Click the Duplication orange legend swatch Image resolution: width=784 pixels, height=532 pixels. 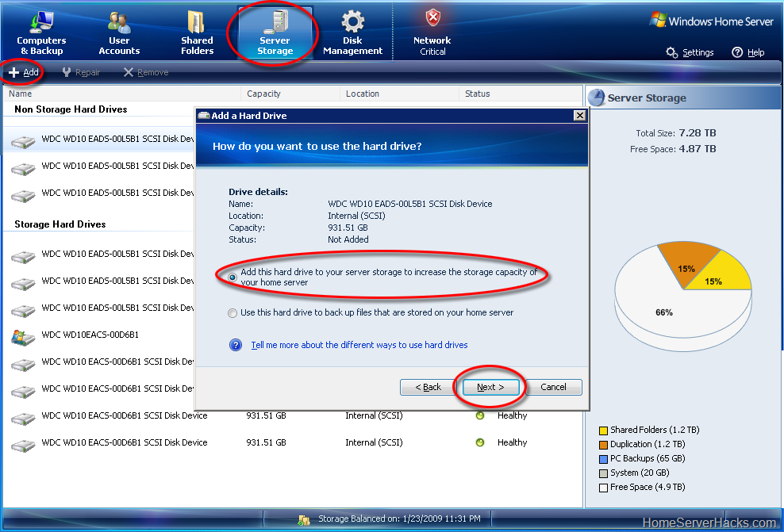[x=604, y=445]
